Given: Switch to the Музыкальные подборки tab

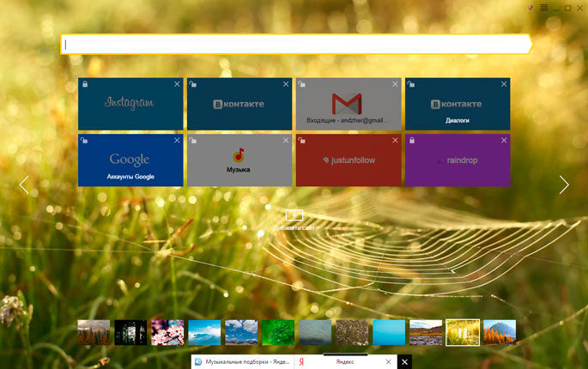Looking at the screenshot, I should point(243,362).
